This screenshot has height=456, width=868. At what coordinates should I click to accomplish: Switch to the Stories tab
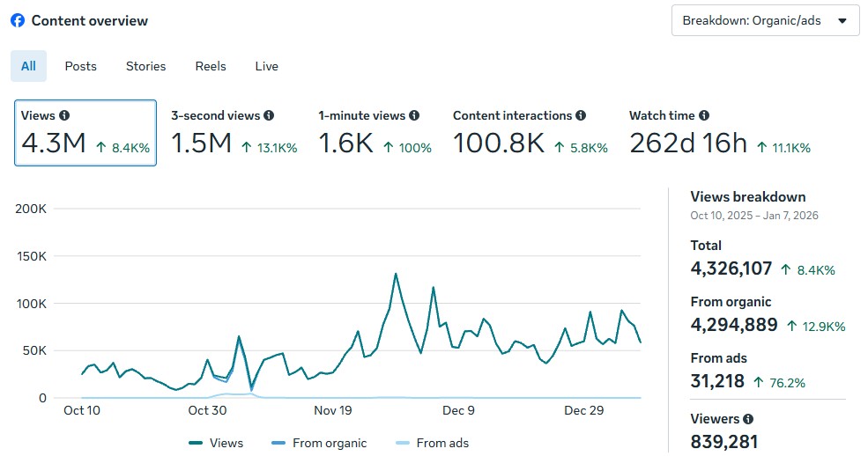point(145,66)
